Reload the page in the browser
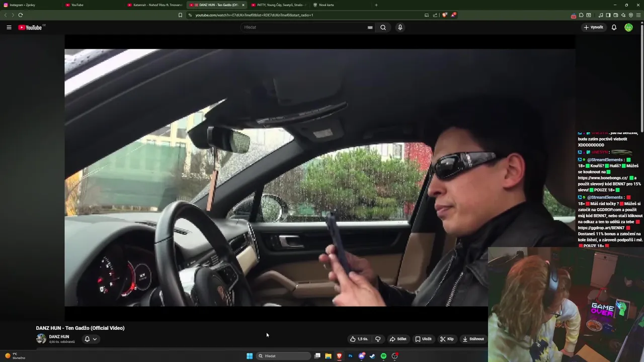Screen dimensions: 644x362 tap(21, 15)
